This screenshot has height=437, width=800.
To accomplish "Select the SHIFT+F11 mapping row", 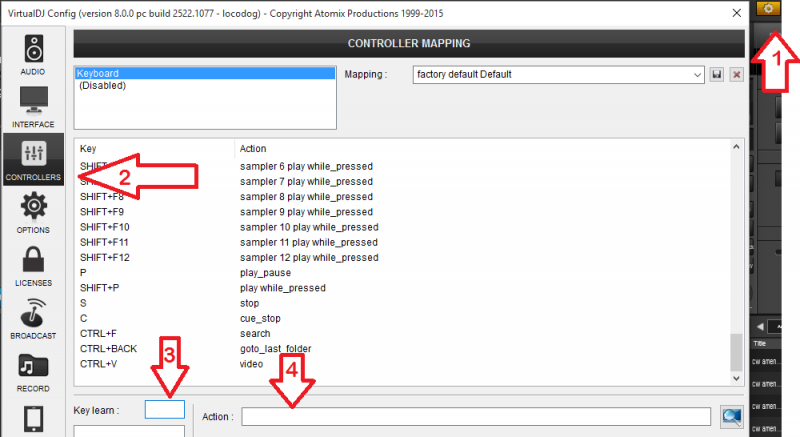I will coord(403,242).
